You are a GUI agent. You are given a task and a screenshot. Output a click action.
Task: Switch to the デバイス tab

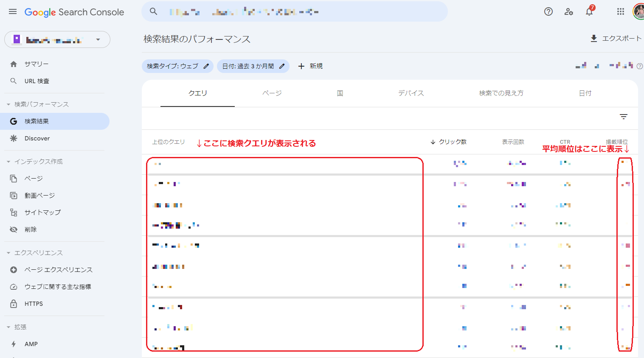411,93
